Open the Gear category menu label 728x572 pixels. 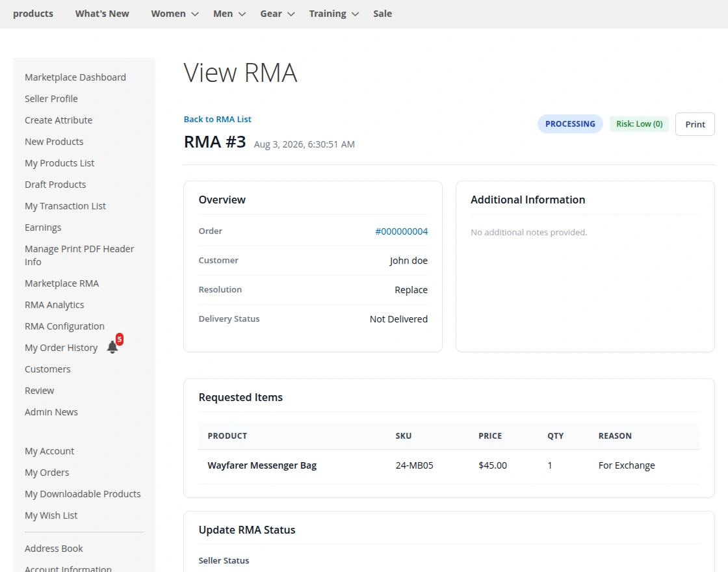tap(271, 14)
